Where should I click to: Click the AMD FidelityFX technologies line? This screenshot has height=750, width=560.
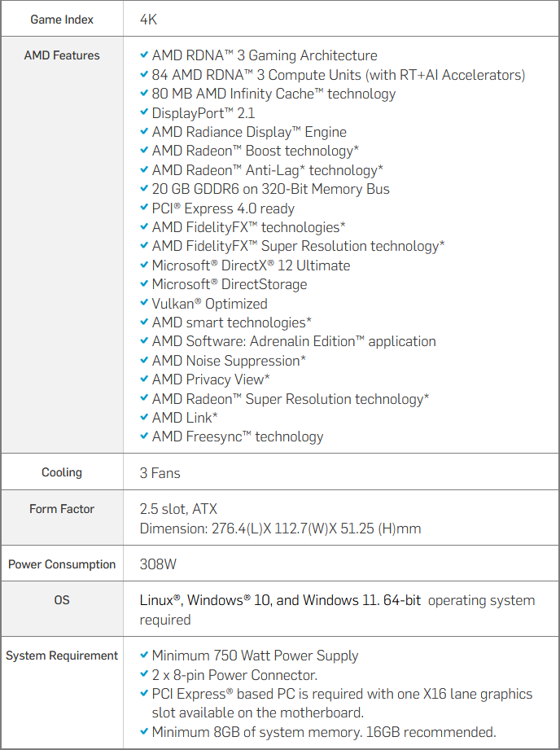(249, 227)
